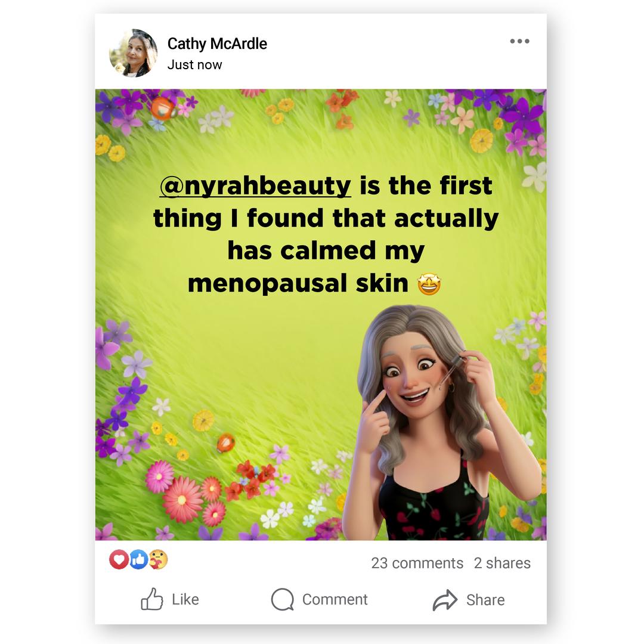Open the @nyrahbeauty mention link
The image size is (644, 644).
tap(255, 186)
